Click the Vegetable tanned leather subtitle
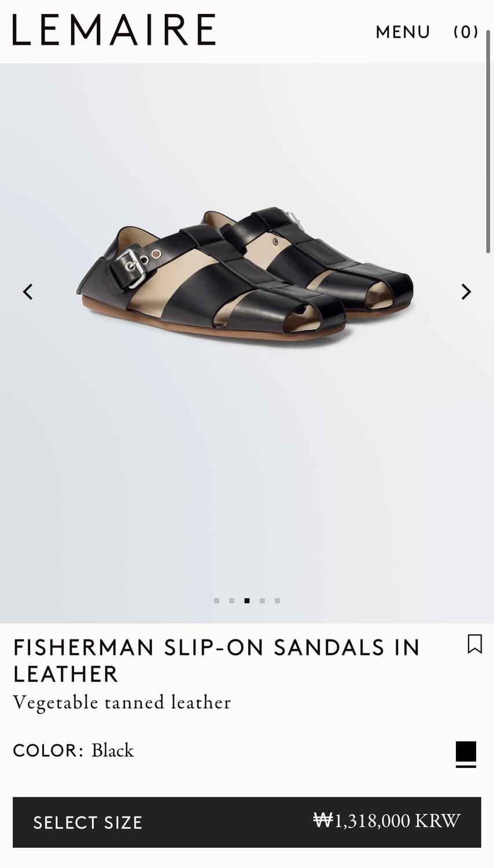 [121, 703]
